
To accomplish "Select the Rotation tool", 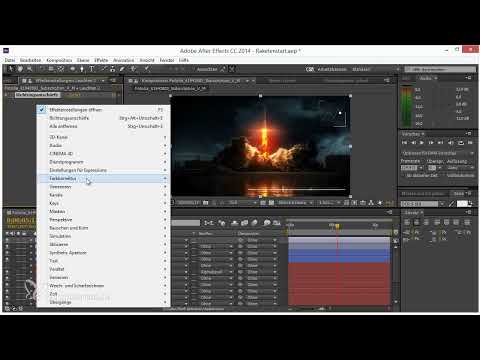I will 41,69.
